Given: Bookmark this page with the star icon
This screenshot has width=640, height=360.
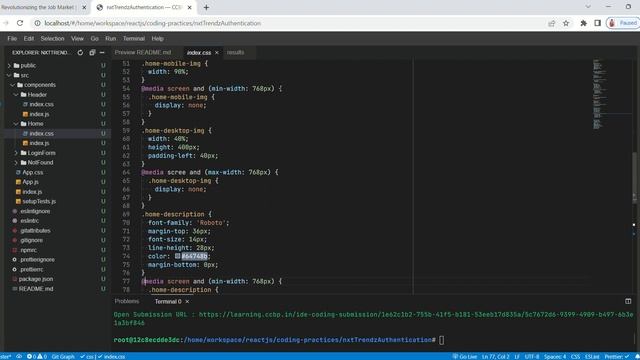Looking at the screenshot, I should 566,23.
